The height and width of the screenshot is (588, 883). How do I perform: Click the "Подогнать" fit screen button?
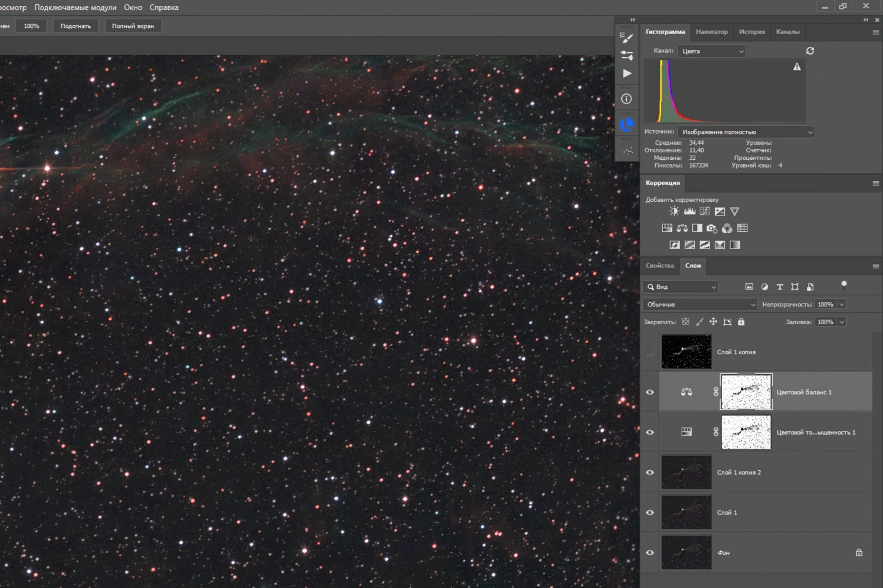pos(76,26)
